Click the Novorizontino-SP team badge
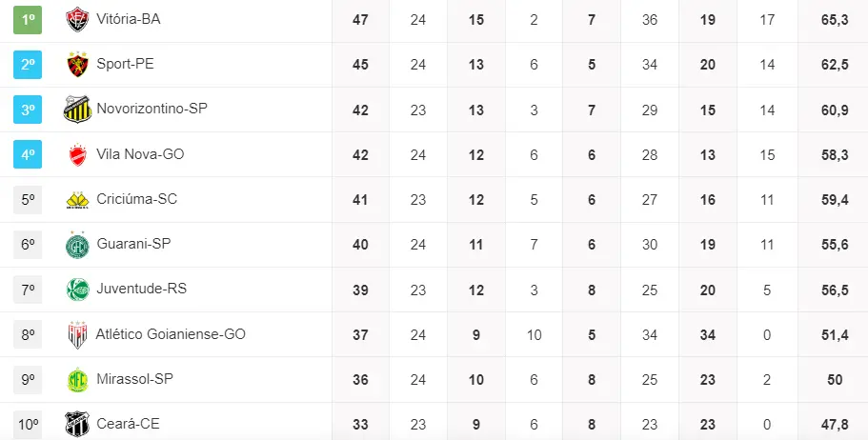This screenshot has height=440, width=868. pos(76,110)
